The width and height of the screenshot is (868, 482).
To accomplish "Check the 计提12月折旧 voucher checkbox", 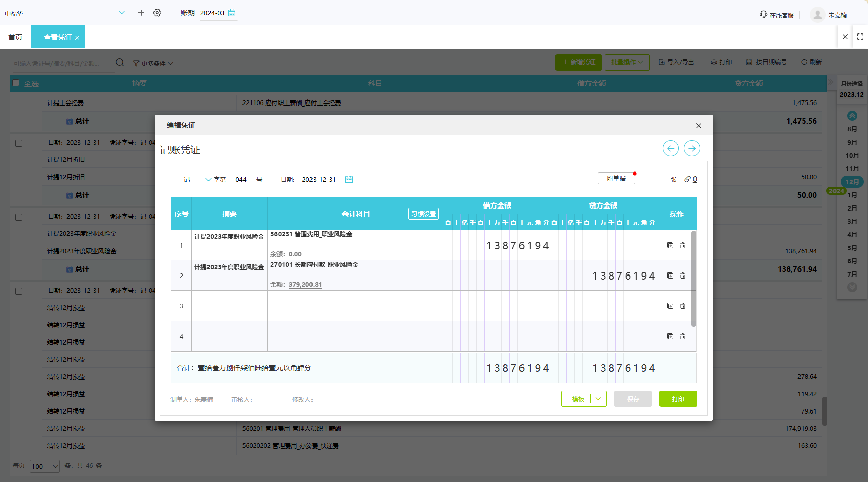I will point(19,143).
